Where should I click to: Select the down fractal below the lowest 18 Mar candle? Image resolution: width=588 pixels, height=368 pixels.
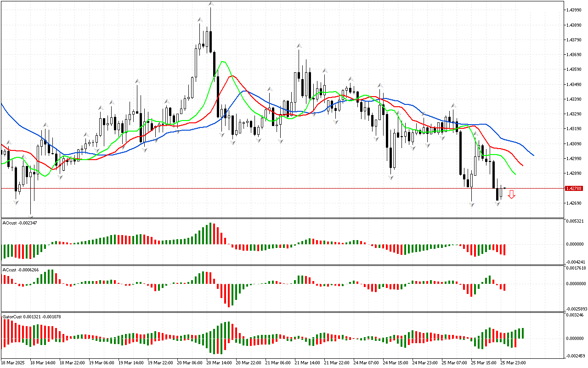(x=31, y=216)
